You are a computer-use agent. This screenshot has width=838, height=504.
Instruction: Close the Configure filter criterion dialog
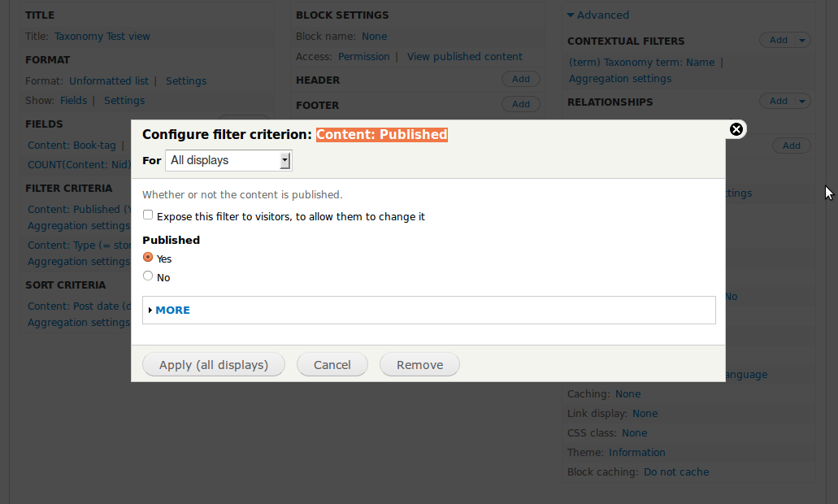736,128
